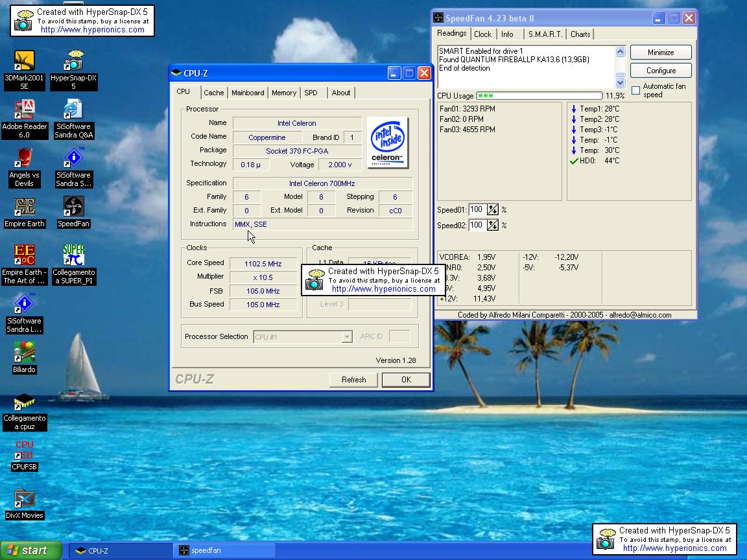Launch the CPUFSB desktop icon
747x560 pixels.
click(24, 456)
